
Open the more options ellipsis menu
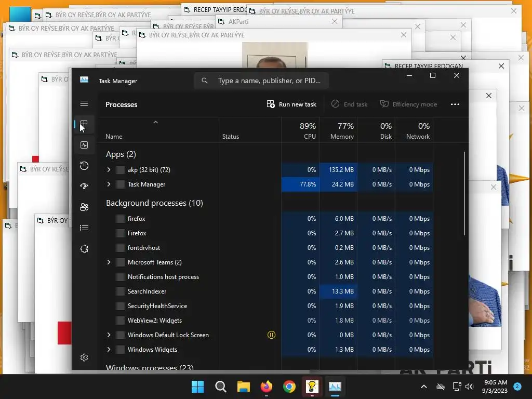[455, 104]
